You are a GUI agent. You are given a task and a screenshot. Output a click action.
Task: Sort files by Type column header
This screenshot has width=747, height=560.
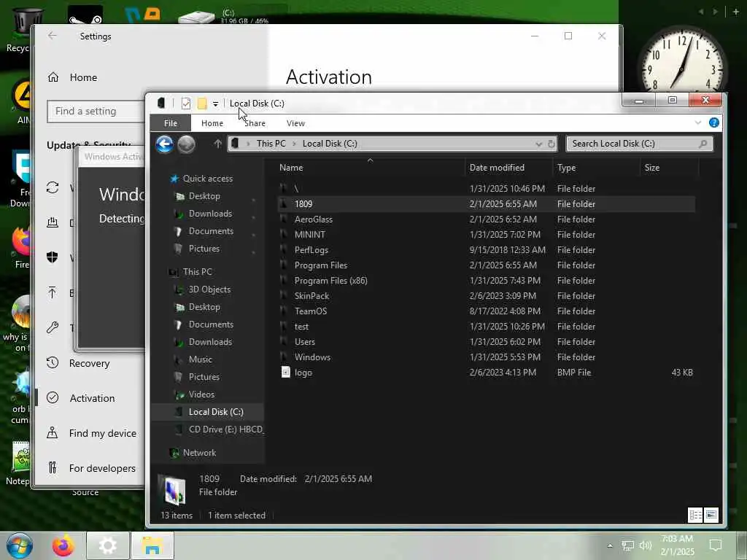(x=566, y=168)
